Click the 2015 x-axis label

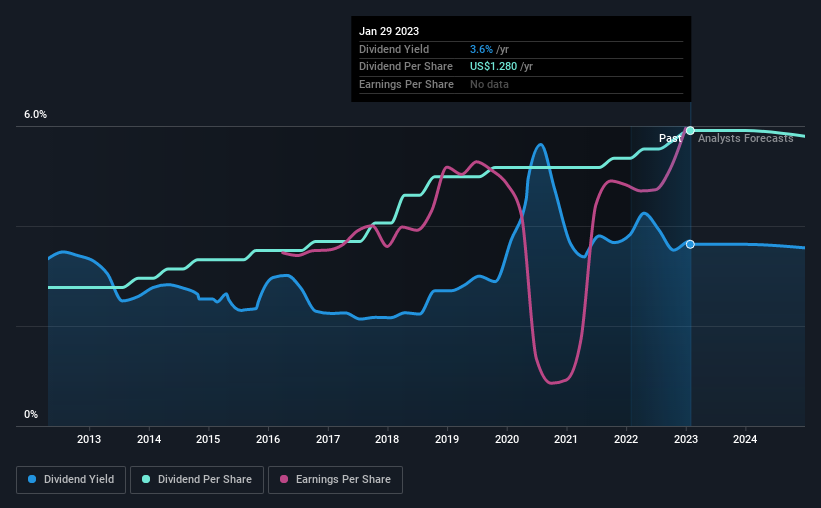[x=208, y=439]
